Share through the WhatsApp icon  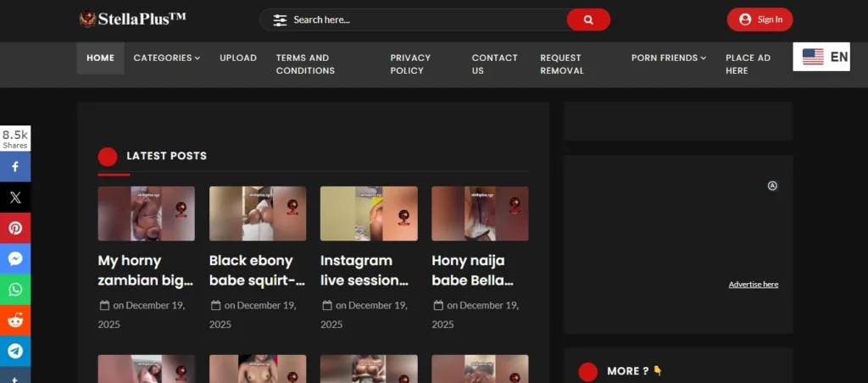15,289
